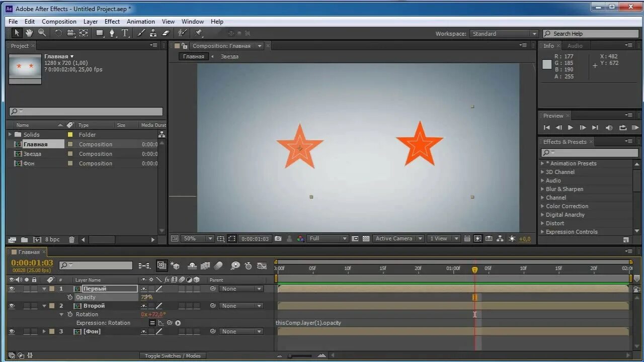Image resolution: width=644 pixels, height=362 pixels.
Task: Click the Draft 3D icon in timeline
Action: [175, 265]
